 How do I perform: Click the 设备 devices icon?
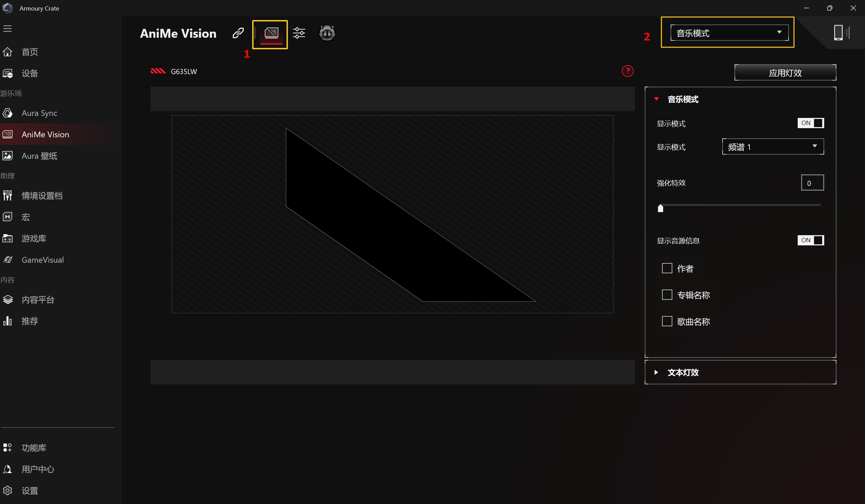point(7,73)
